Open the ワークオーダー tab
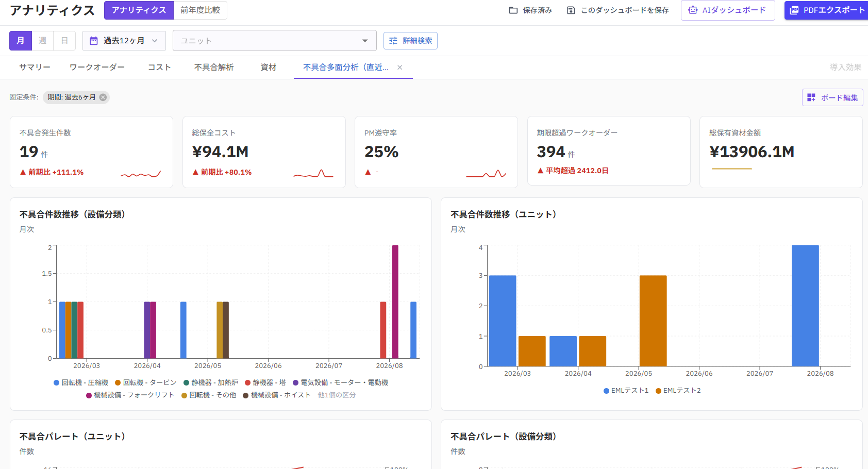Viewport: 868px width, 469px height. pos(97,68)
